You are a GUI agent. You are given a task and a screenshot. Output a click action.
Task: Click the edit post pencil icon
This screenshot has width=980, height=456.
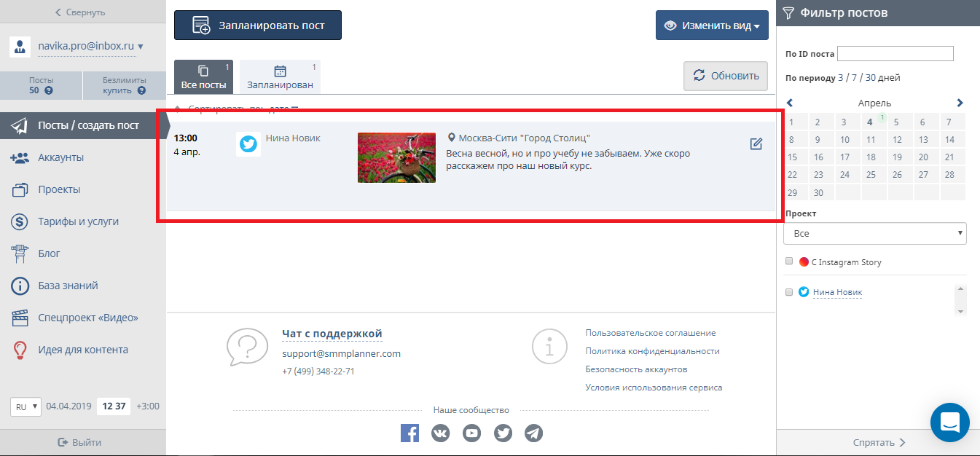coord(756,144)
